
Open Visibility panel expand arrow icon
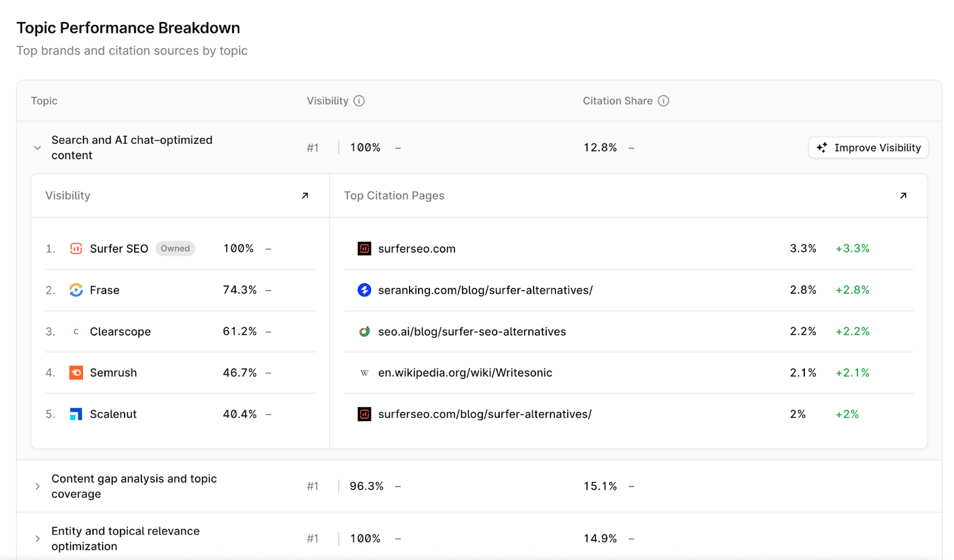point(305,195)
